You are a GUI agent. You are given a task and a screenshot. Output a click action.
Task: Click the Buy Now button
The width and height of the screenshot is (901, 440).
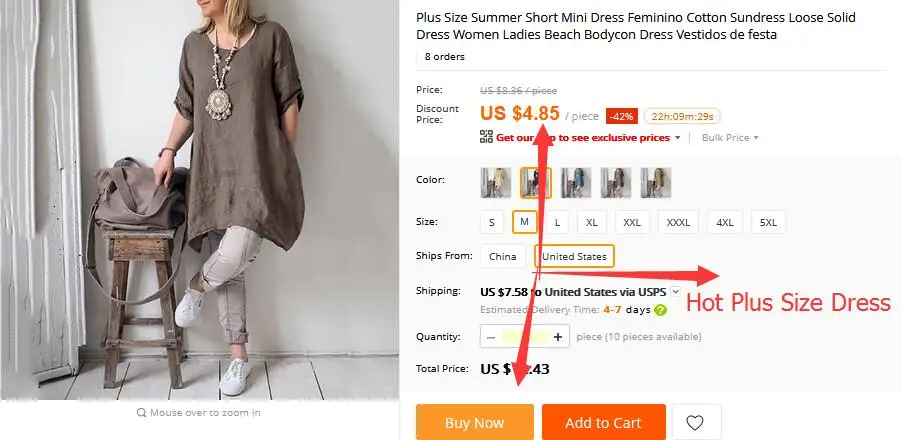point(475,422)
